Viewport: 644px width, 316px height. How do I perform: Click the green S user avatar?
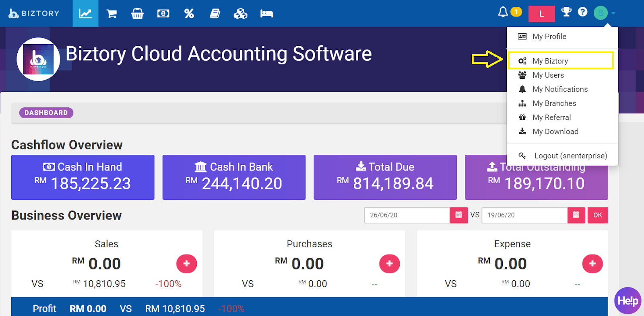[x=601, y=13]
